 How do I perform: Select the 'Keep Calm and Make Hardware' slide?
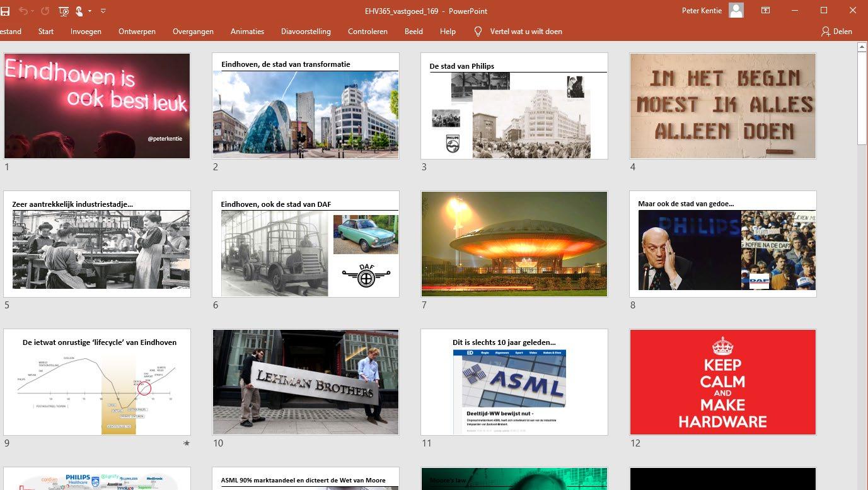coord(723,382)
